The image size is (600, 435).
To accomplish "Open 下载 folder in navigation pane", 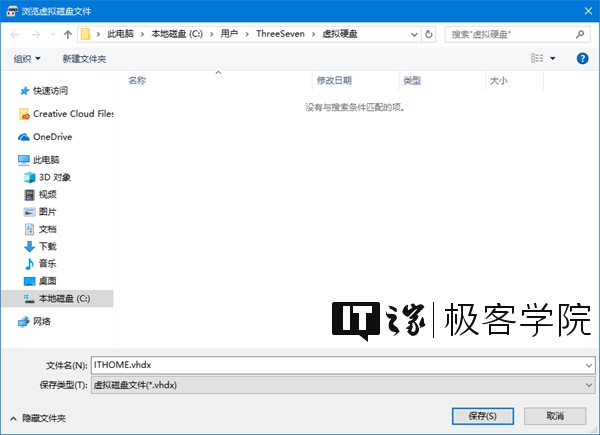I will (x=47, y=246).
